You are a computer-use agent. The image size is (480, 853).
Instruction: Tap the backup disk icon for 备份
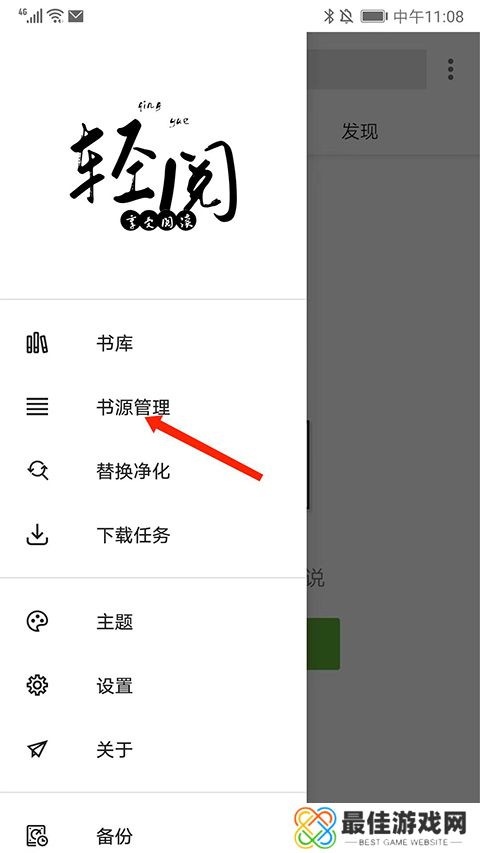pos(37,835)
